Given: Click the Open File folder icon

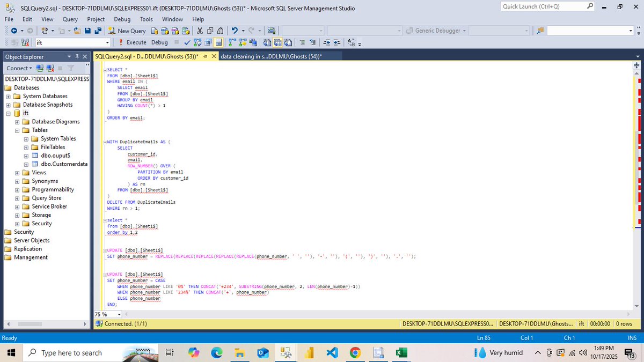Looking at the screenshot, I should point(77,31).
